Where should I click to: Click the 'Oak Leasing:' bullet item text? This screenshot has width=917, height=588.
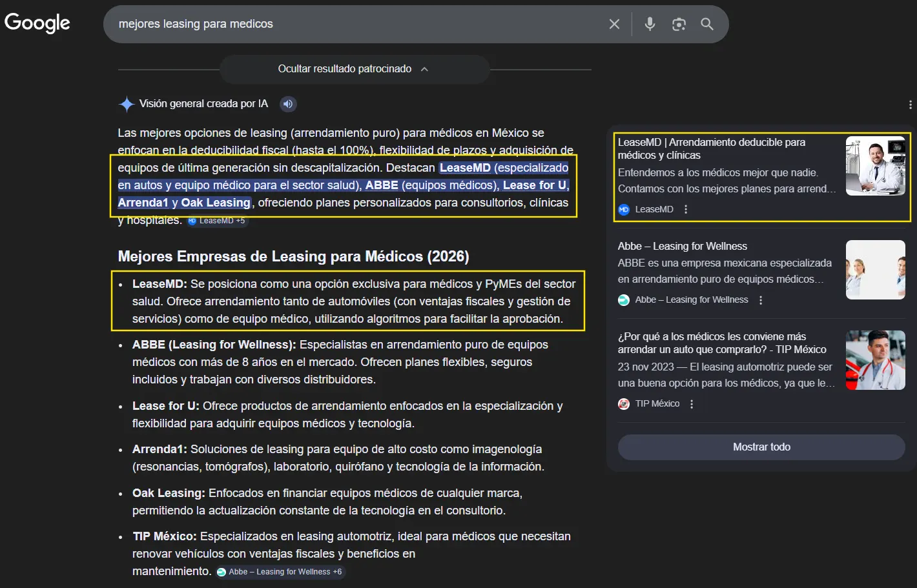327,502
